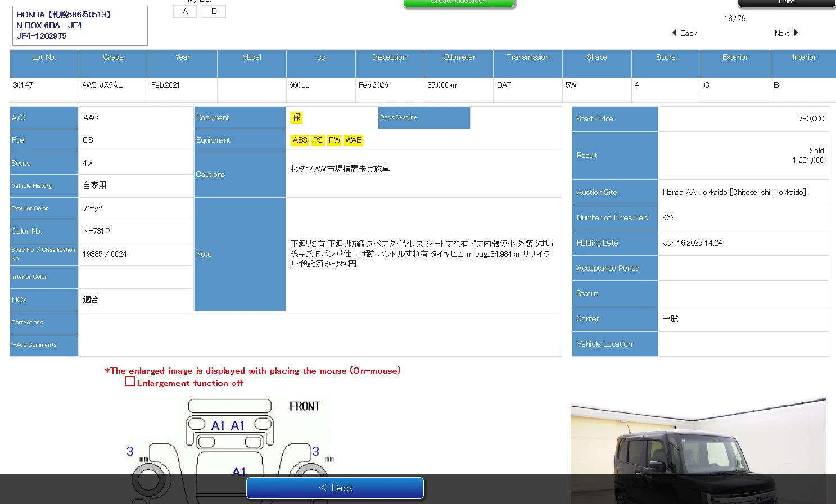This screenshot has width=836, height=504.
Task: Tick the Enlargement function off checkbox
Action: (x=130, y=382)
